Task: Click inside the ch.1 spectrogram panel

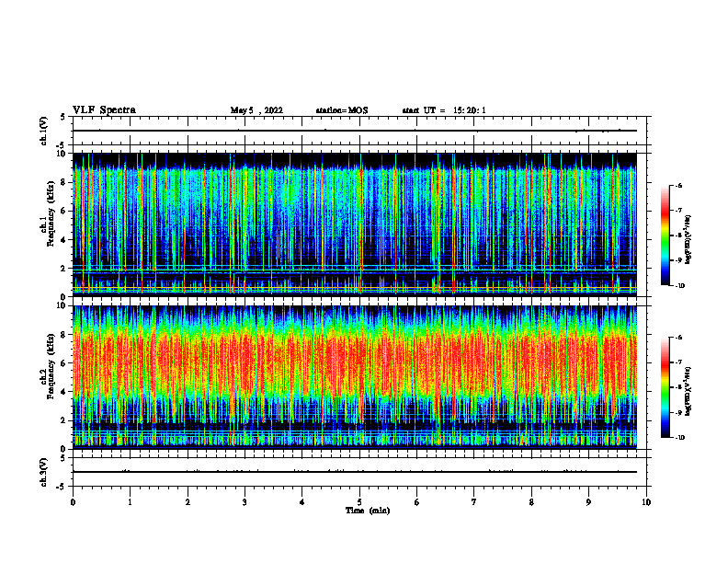Action: pyautogui.click(x=355, y=224)
